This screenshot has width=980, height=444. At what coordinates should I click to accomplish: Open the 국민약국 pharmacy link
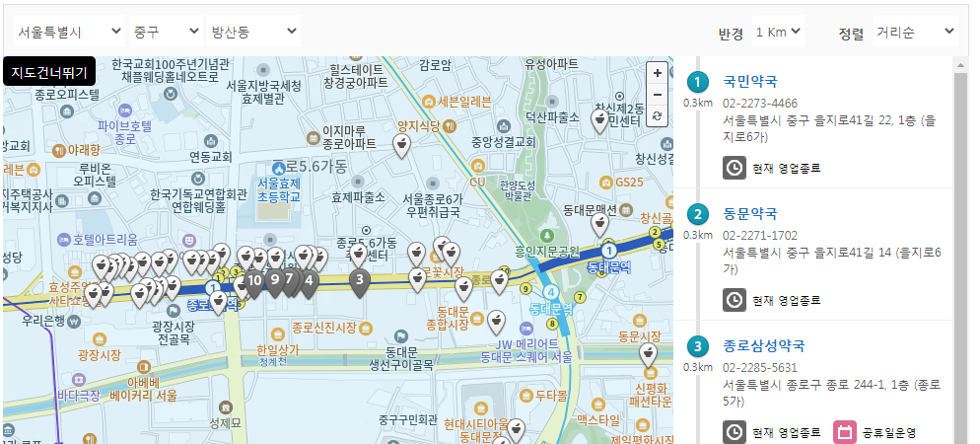pos(750,81)
